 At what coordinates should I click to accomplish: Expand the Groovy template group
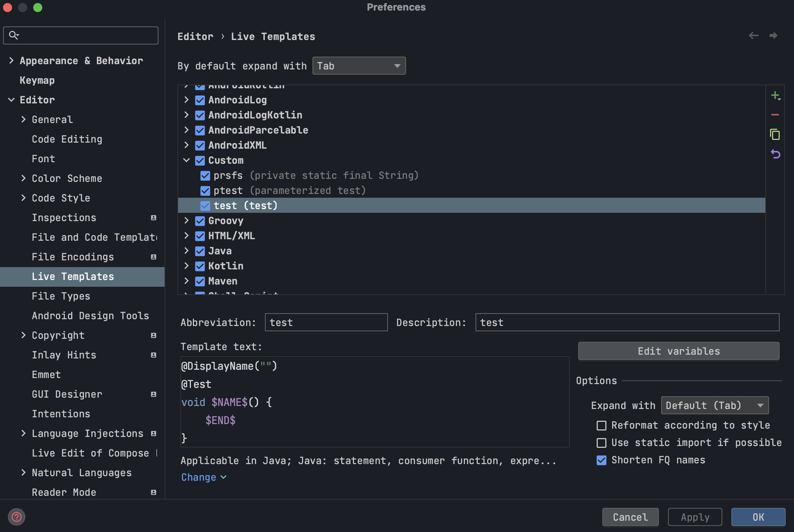[x=186, y=221]
